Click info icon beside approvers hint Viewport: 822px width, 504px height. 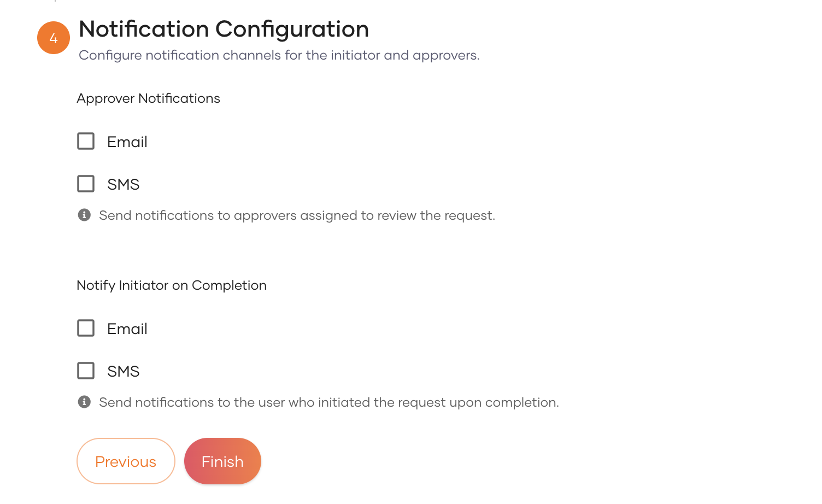[x=84, y=215]
